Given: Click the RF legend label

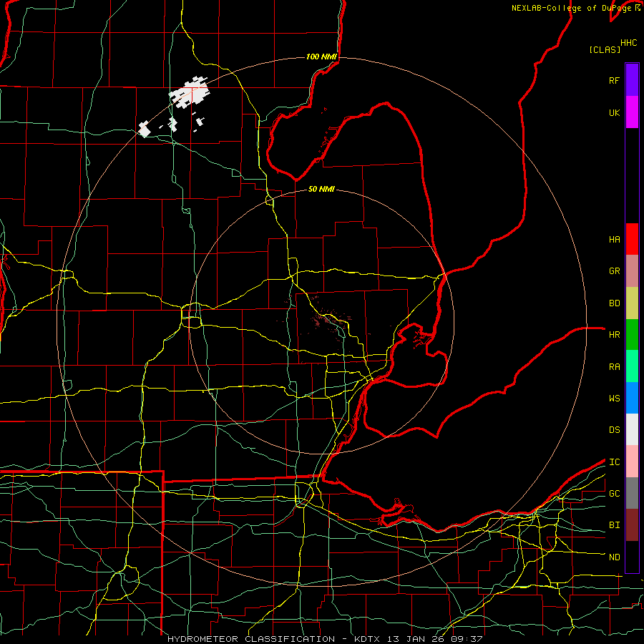Looking at the screenshot, I should coord(614,80).
